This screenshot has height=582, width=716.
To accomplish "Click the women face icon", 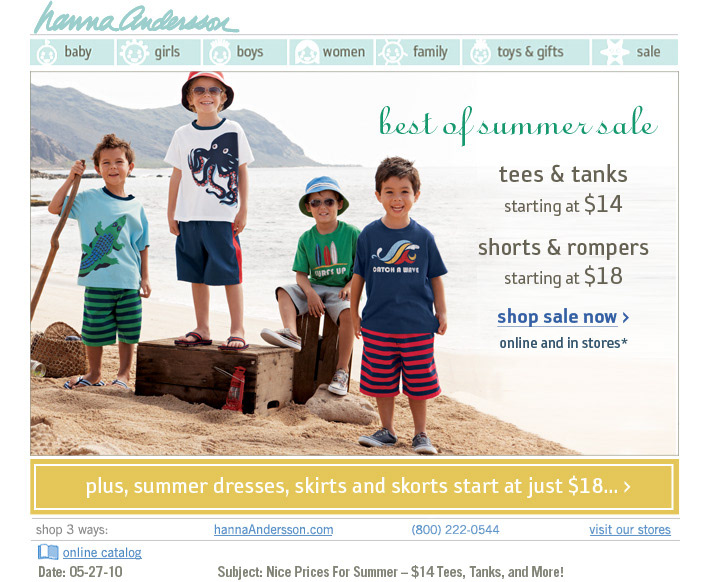I will coord(306,52).
